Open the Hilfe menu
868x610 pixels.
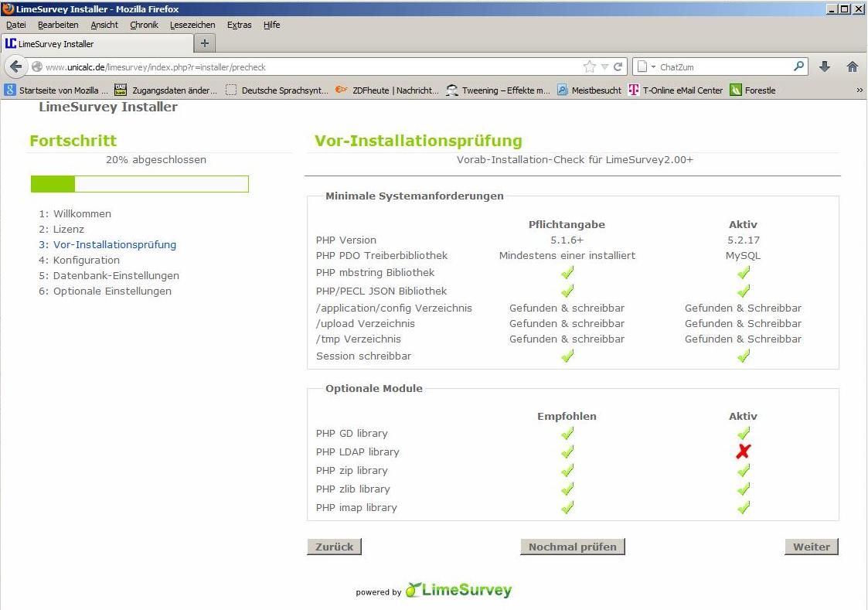coord(272,25)
